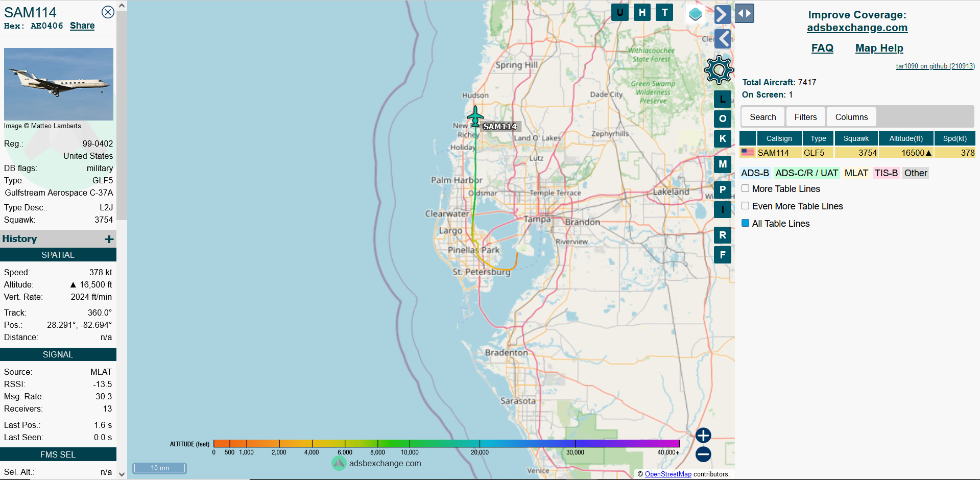980x480 pixels.
Task: Open the Map Help link
Action: tap(879, 48)
